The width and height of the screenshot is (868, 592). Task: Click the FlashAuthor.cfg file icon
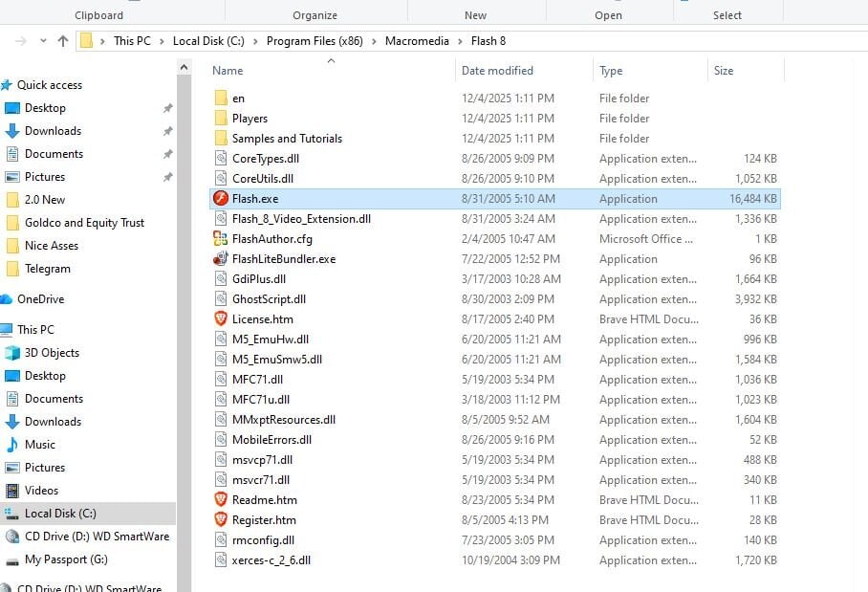(x=221, y=239)
